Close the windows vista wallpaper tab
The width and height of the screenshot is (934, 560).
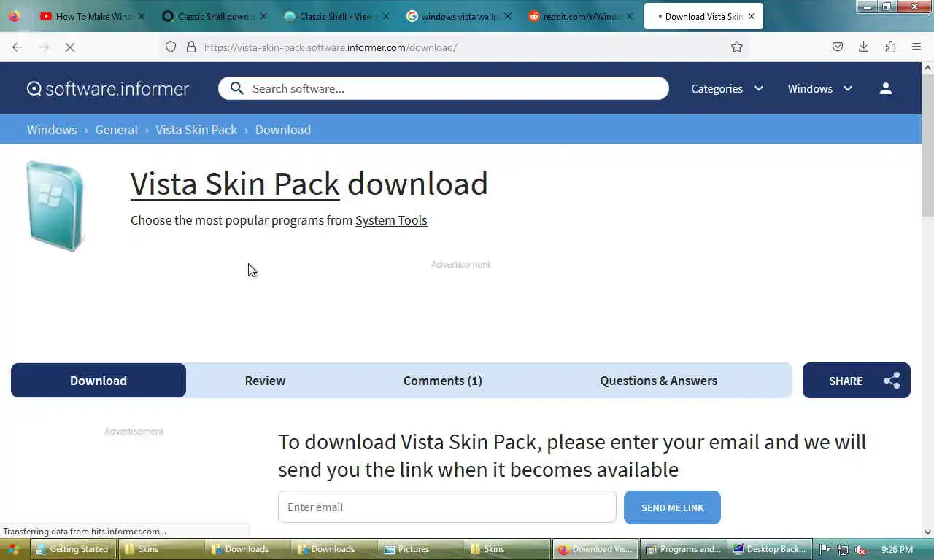(508, 16)
